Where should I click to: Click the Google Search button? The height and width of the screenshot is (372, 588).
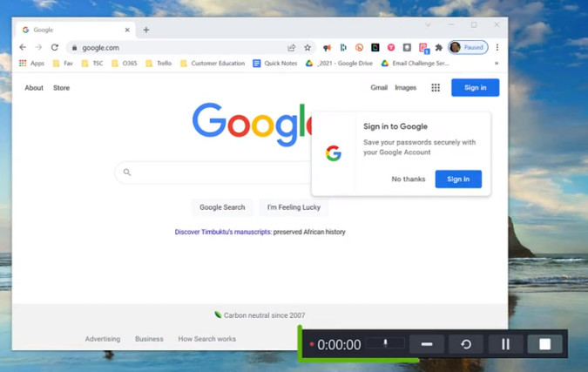(x=222, y=207)
